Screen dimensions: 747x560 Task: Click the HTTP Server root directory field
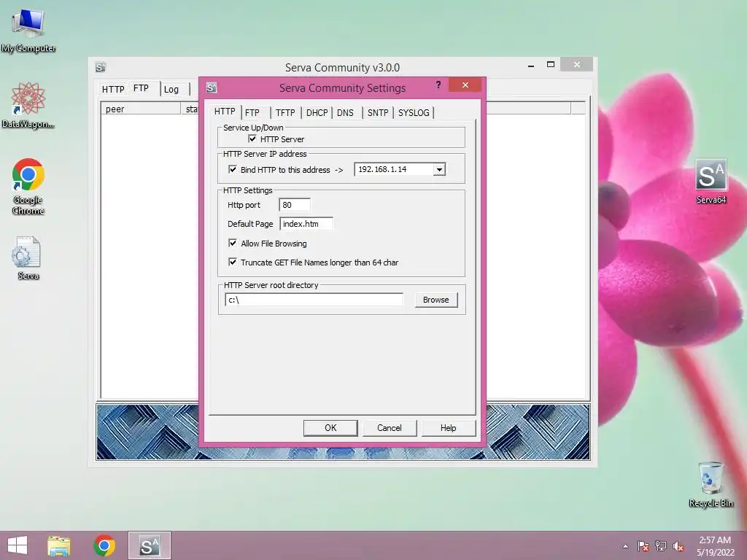click(314, 300)
